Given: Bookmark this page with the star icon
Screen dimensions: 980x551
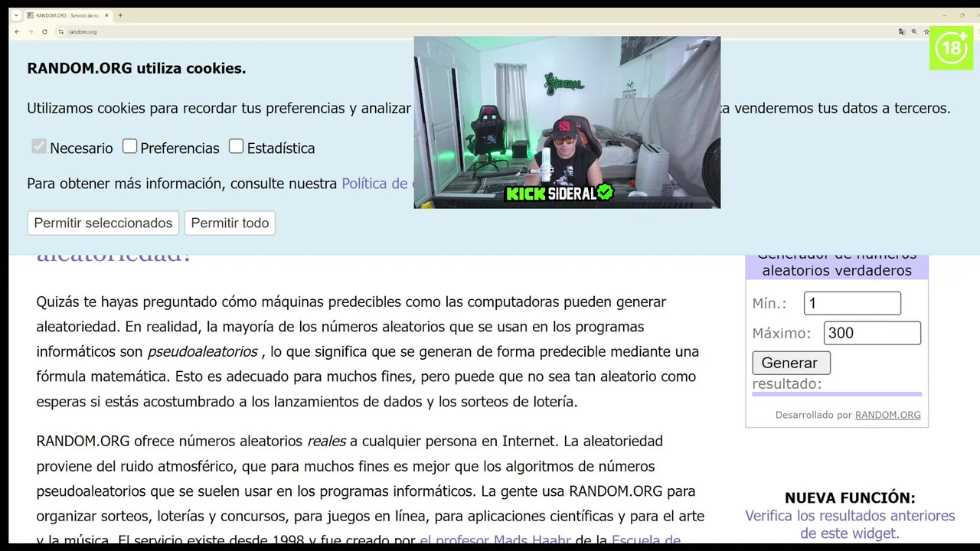Looking at the screenshot, I should tap(926, 31).
